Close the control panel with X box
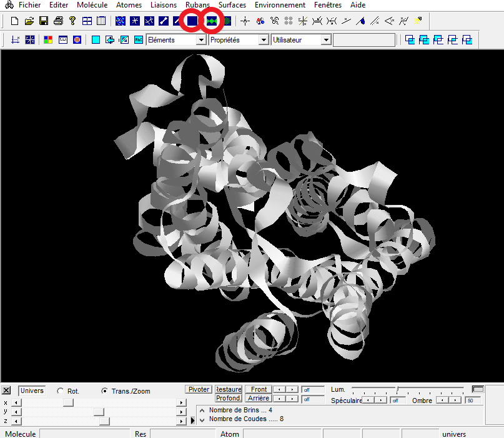This screenshot has height=438, width=504. coord(7,391)
